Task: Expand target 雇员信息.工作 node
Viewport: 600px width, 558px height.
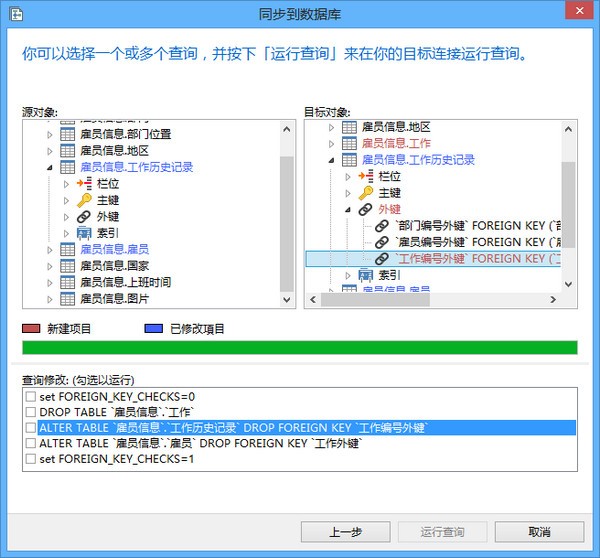Action: 331,144
